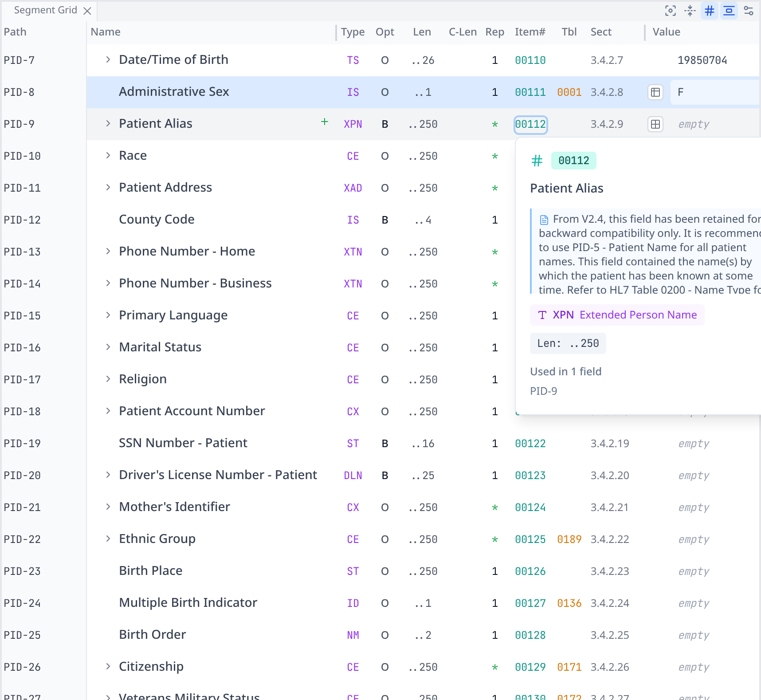Screen dimensions: 761x700
Task: Toggle the row spacing density button
Action: click(x=729, y=11)
